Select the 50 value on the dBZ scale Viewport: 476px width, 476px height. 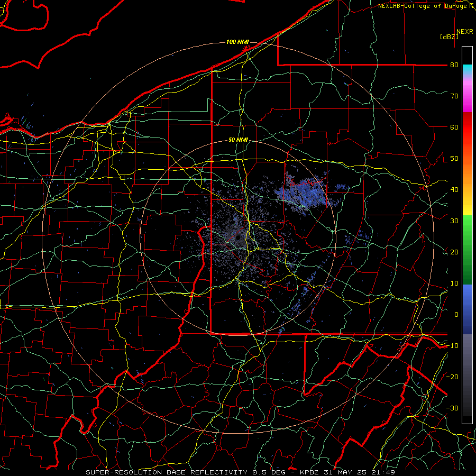pyautogui.click(x=454, y=159)
